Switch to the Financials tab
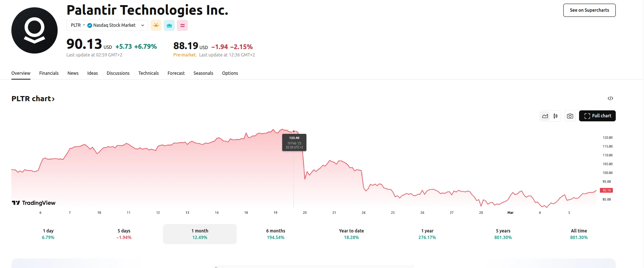Image resolution: width=644 pixels, height=268 pixels. (49, 73)
